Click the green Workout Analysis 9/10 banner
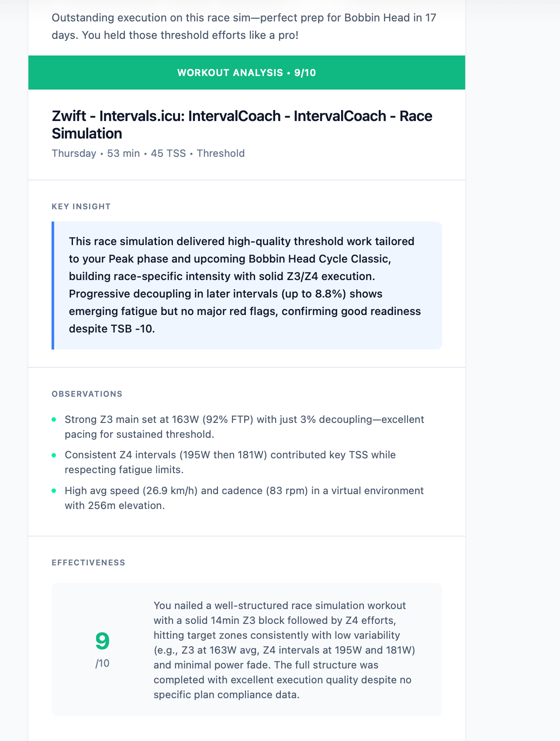This screenshot has height=741, width=560. (x=246, y=73)
